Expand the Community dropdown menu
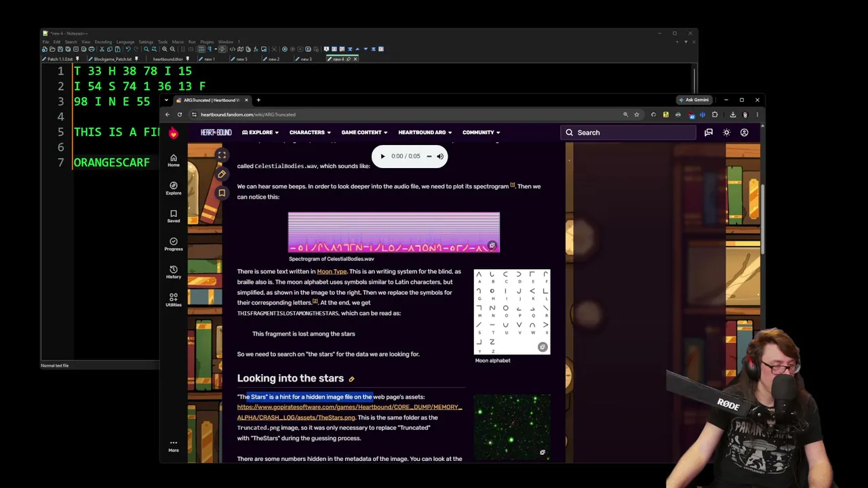The height and width of the screenshot is (488, 868). (481, 133)
